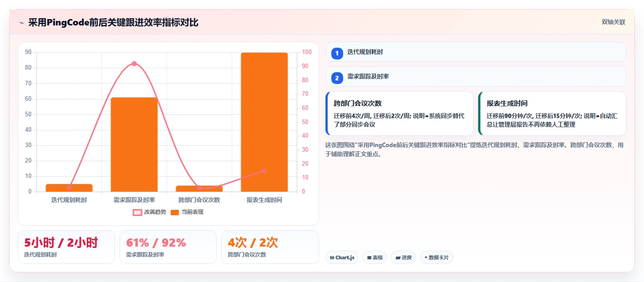Click the 迁移前90分钟/次 description text

point(552,120)
